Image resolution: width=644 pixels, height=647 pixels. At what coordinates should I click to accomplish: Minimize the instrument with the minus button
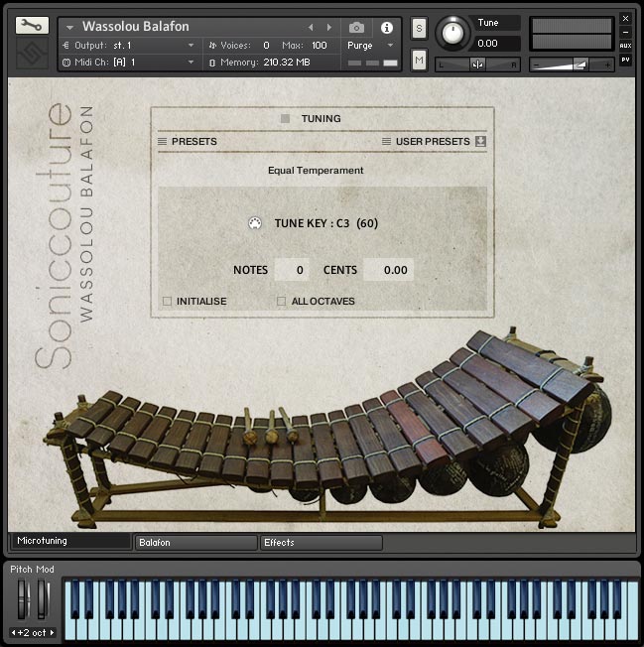point(625,32)
